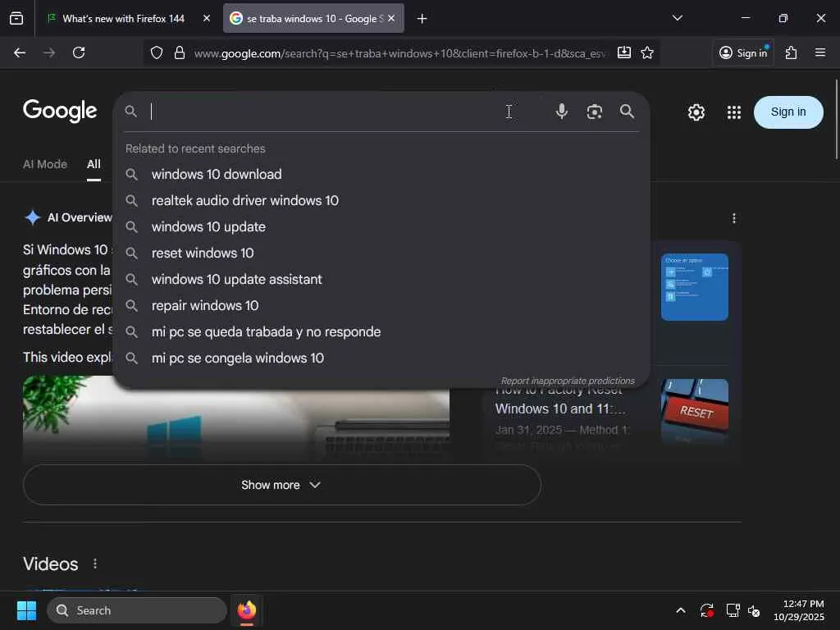The image size is (840, 630).
Task: Switch to What's new with Firefox 144 tab
Action: pos(123,19)
